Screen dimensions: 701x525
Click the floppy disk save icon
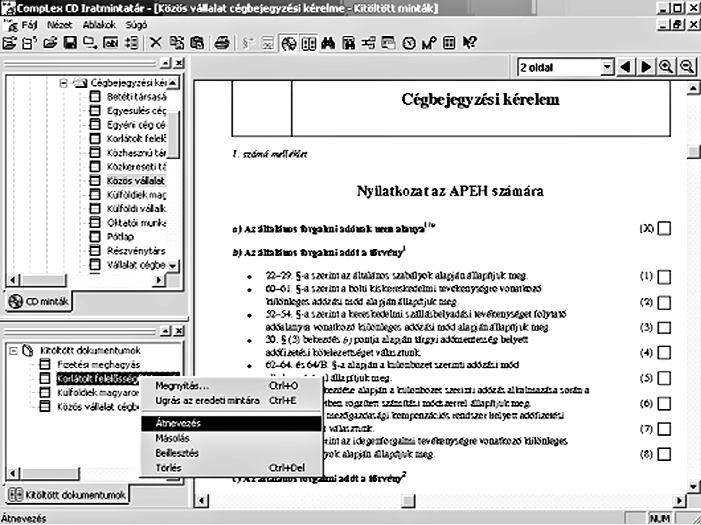point(70,43)
